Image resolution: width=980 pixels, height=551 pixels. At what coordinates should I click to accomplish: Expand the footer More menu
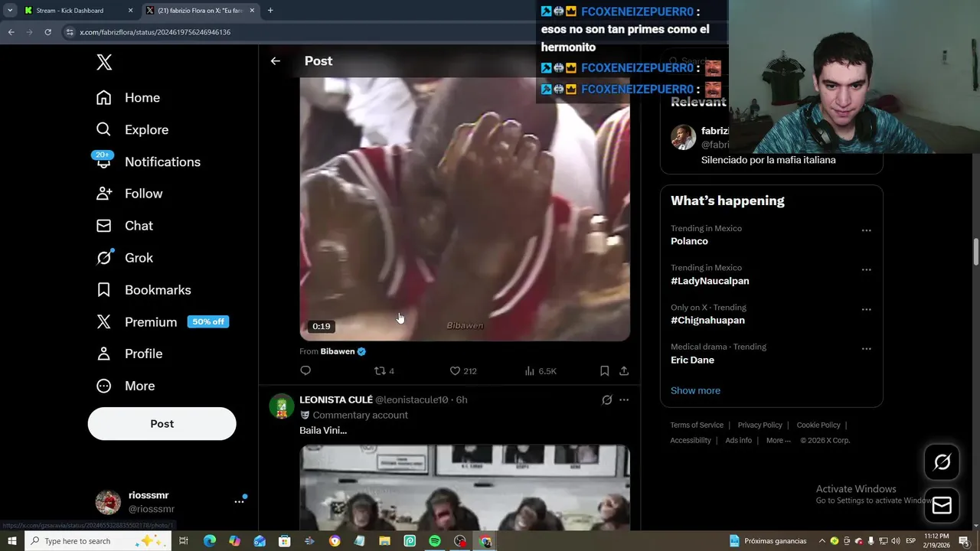[x=778, y=440]
